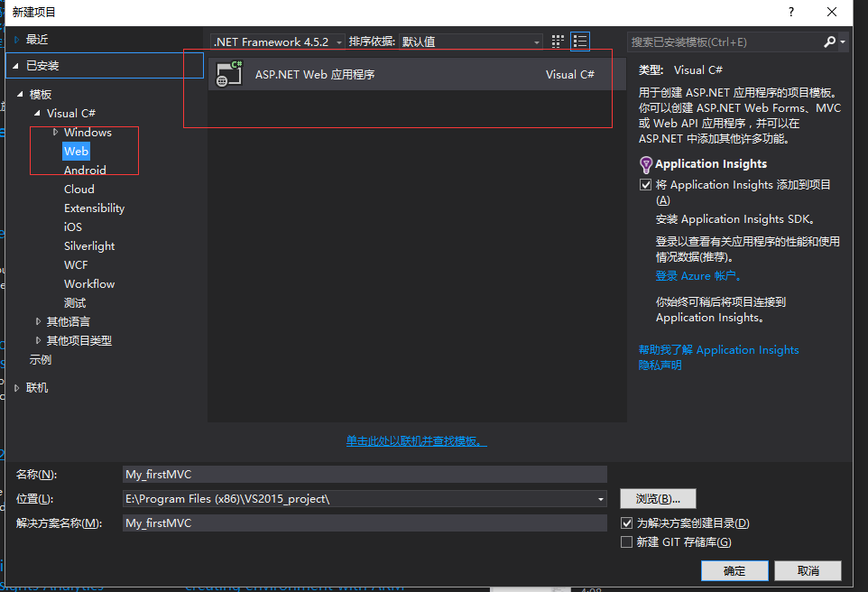Toggle add Application Insights to project checkbox
This screenshot has width=868, height=592.
click(645, 184)
